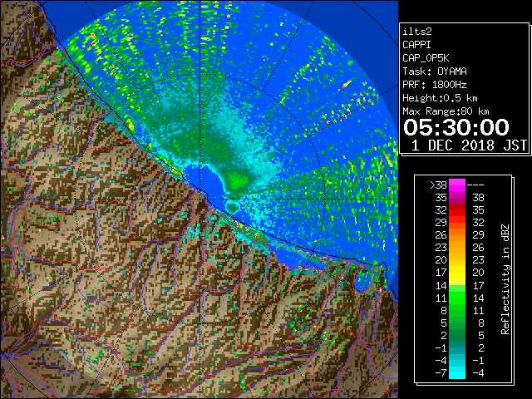This screenshot has width=532, height=399.
Task: Click the vertical 'Reflectivity in dBZ' legend title
Action: (505, 279)
